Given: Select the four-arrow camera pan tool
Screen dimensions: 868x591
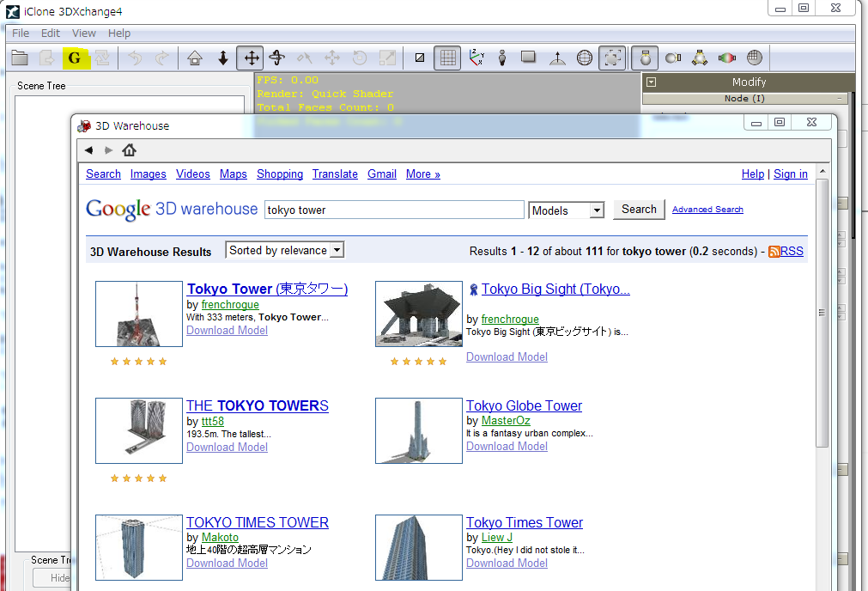Looking at the screenshot, I should pyautogui.click(x=251, y=58).
